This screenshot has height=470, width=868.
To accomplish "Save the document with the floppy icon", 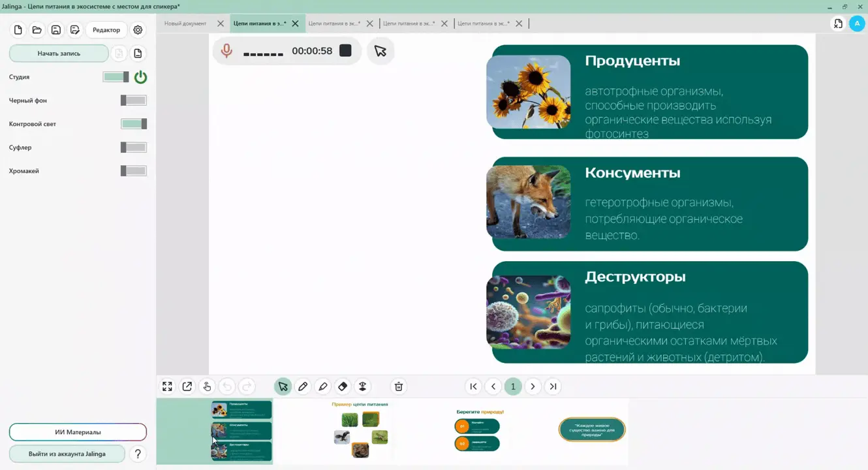I will click(x=56, y=30).
